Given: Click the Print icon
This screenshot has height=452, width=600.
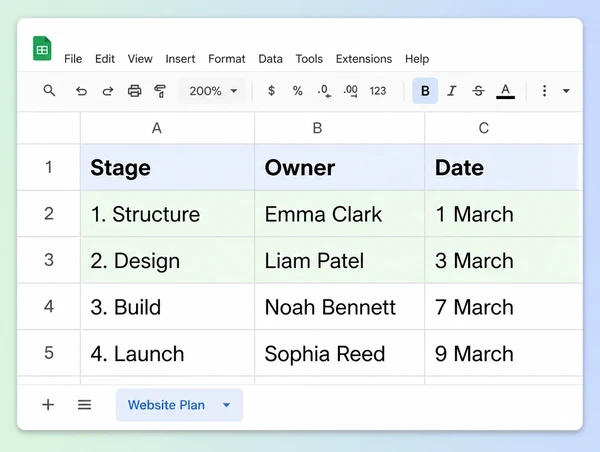Looking at the screenshot, I should 134,91.
